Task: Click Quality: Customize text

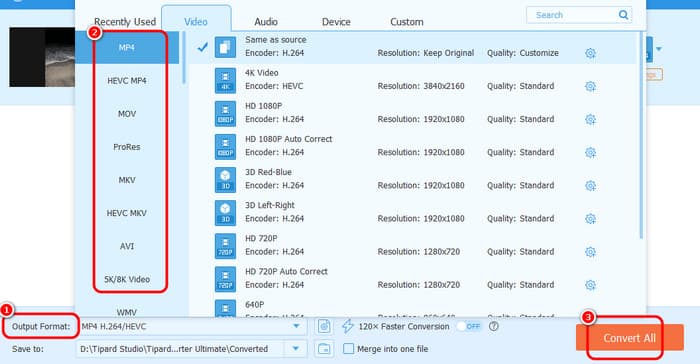Action: [x=523, y=53]
